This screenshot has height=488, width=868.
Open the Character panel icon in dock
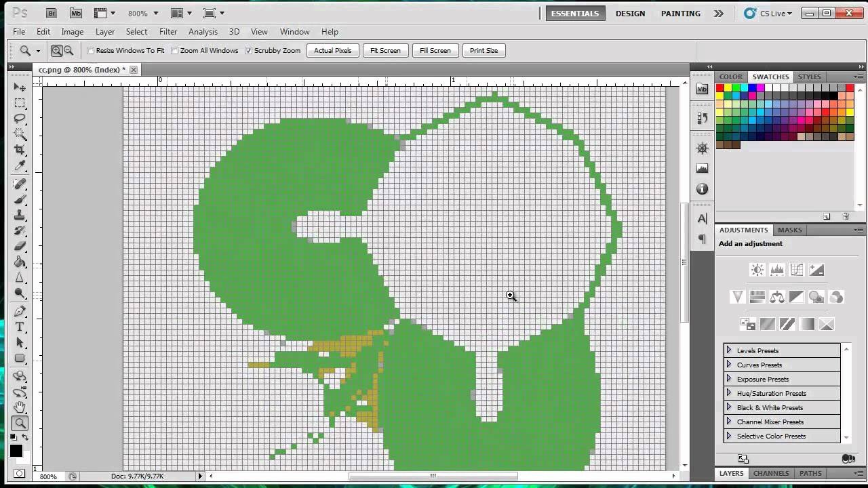click(702, 219)
